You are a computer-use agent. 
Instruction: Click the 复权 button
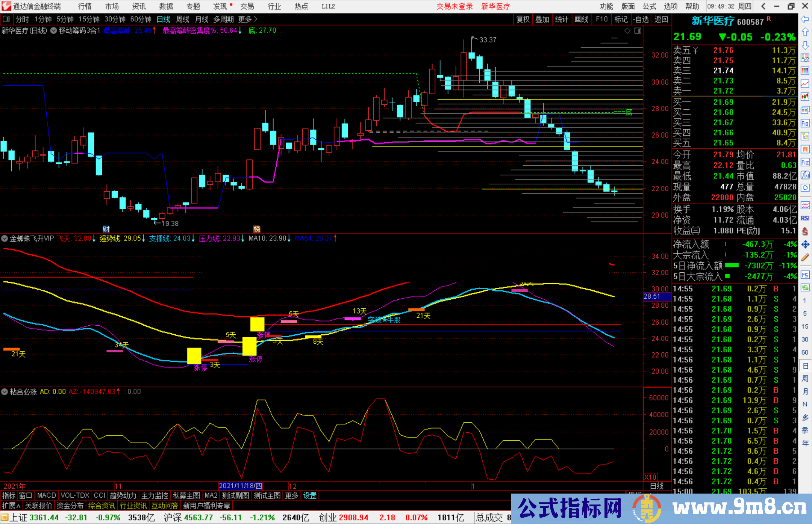pos(523,19)
